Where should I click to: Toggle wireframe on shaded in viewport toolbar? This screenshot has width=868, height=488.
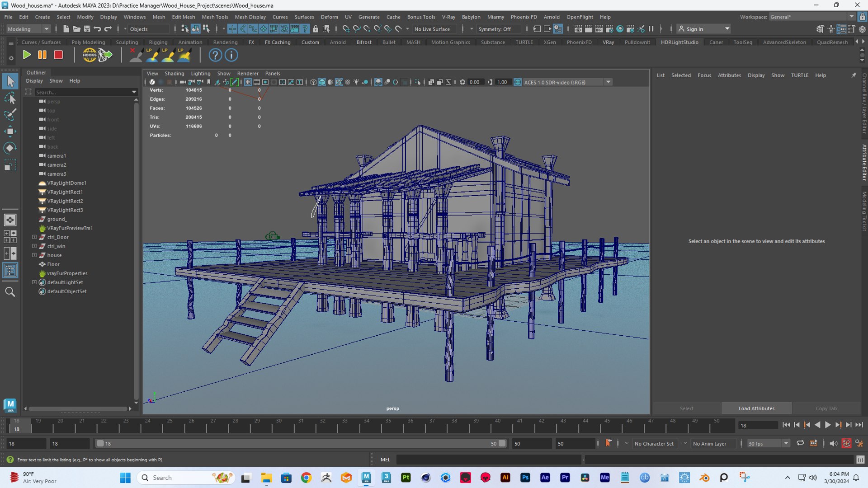pyautogui.click(x=339, y=82)
